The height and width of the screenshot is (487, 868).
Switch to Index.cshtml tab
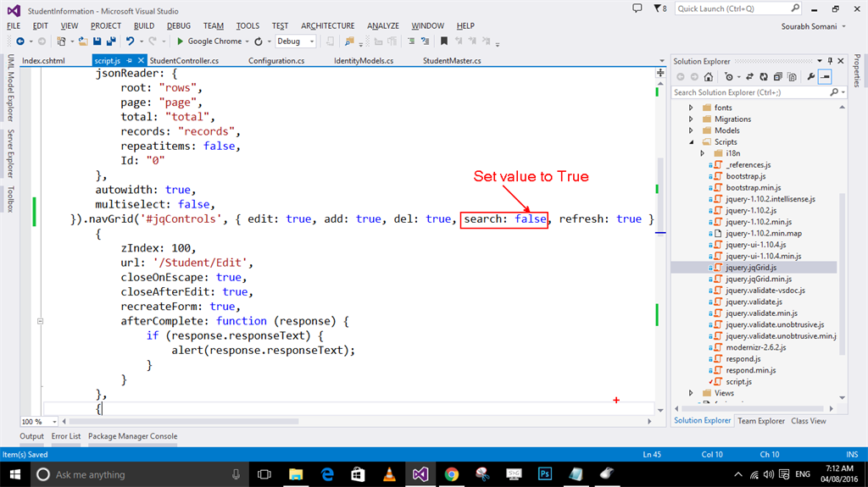tap(44, 61)
